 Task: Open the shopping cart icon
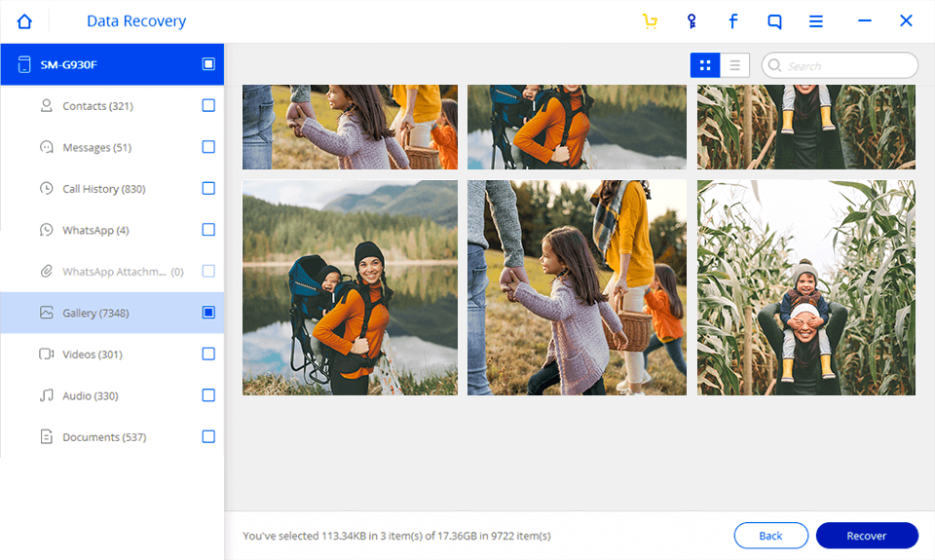click(650, 21)
